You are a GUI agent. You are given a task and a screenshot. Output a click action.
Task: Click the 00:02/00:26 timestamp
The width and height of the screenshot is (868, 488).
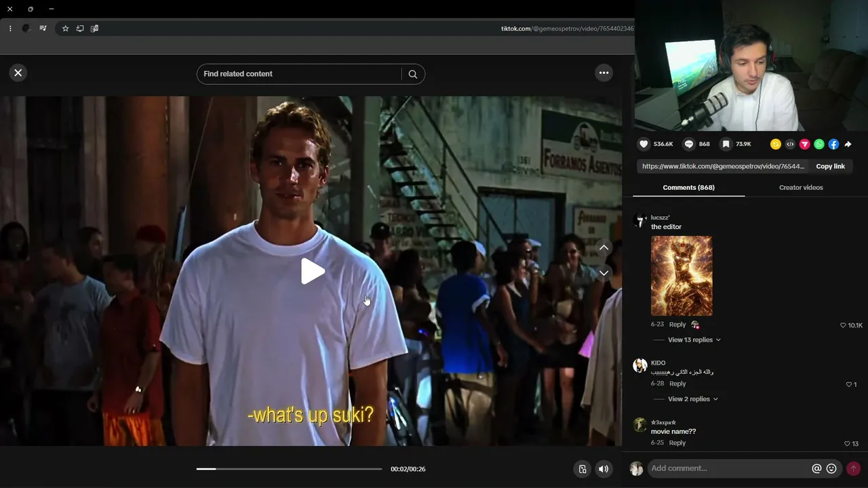408,469
